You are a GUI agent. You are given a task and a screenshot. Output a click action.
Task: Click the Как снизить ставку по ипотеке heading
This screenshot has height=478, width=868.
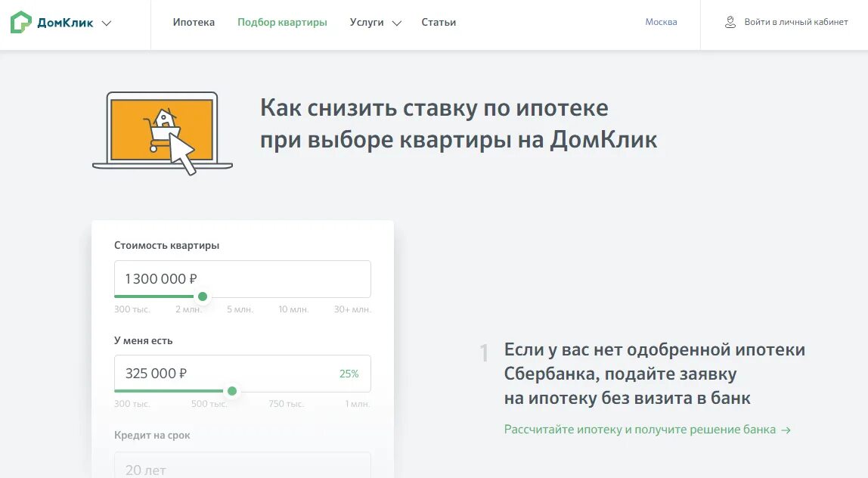[x=458, y=123]
